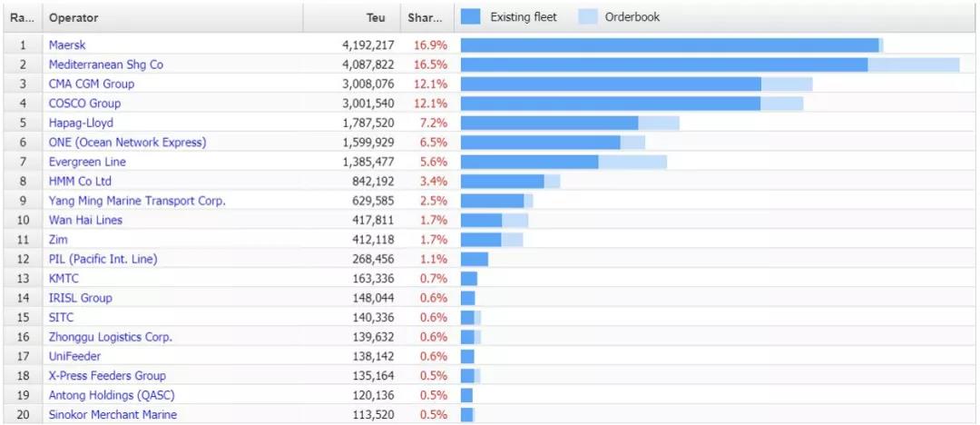Click the Orderbook legend color swatch

coord(589,17)
